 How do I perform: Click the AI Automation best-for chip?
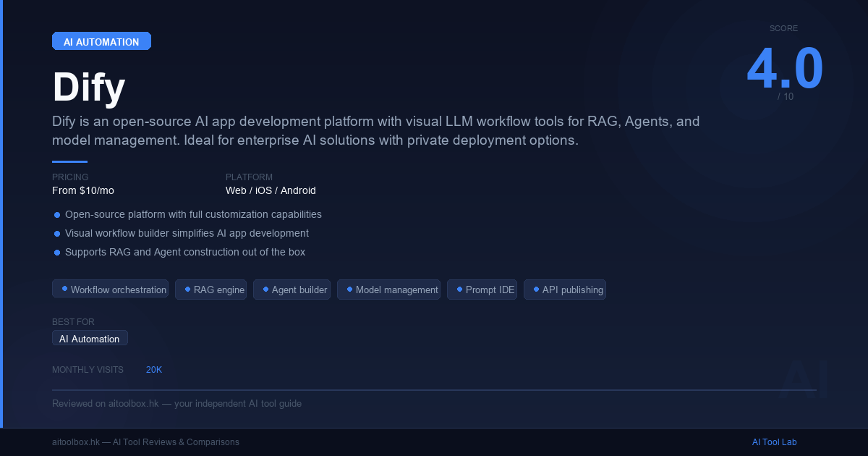[90, 339]
